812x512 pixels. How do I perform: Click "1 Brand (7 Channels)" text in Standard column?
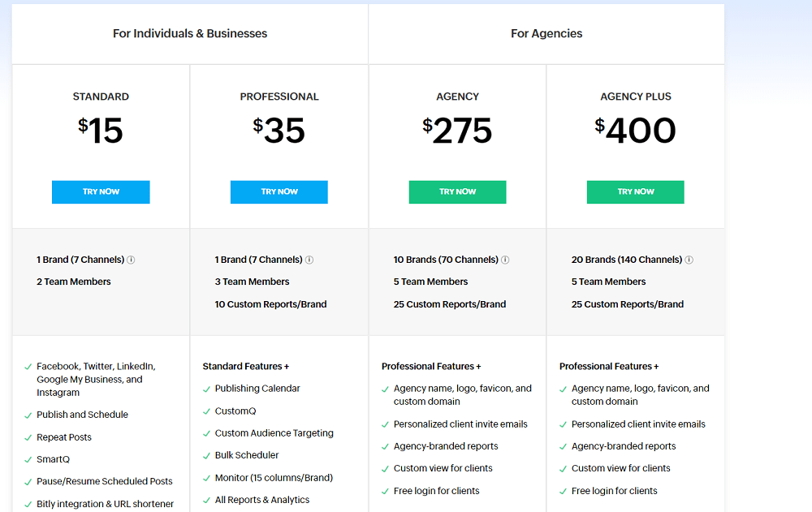click(x=80, y=260)
